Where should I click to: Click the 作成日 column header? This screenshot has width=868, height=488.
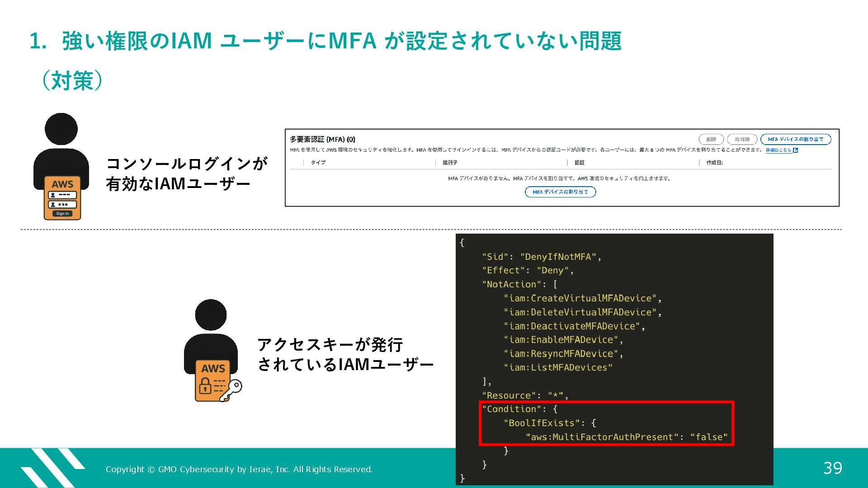pos(714,163)
